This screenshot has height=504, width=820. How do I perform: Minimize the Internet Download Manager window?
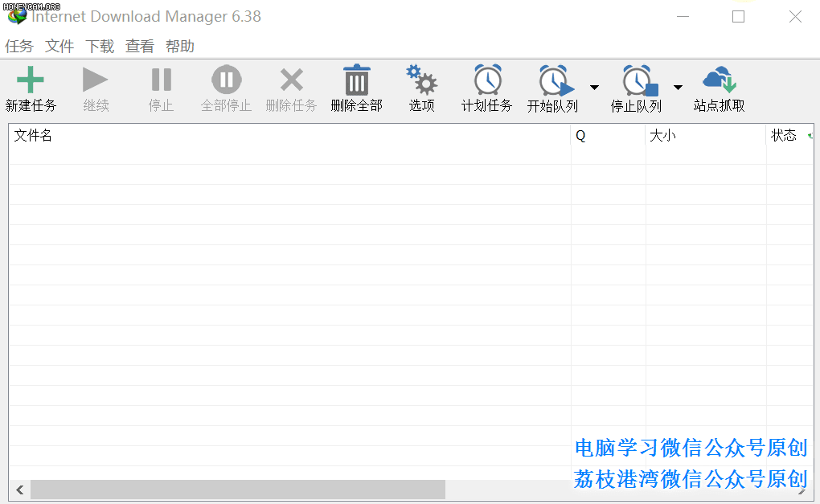point(683,17)
